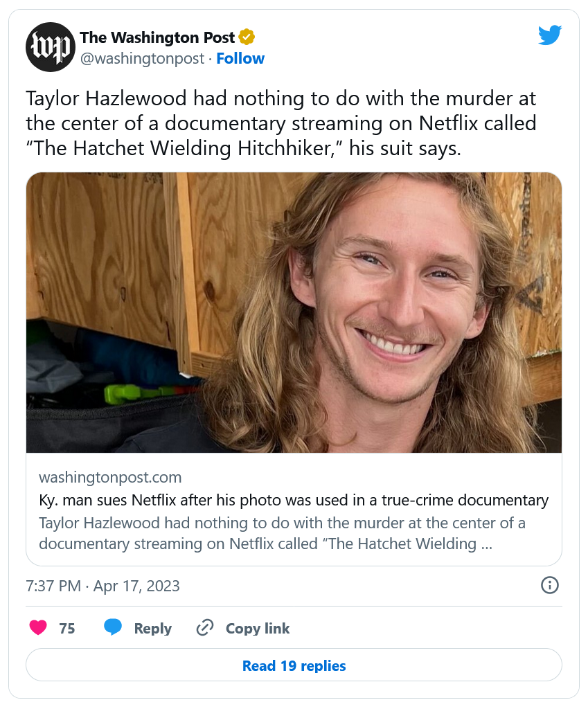
Task: Click the reply speech bubble icon
Action: [113, 628]
